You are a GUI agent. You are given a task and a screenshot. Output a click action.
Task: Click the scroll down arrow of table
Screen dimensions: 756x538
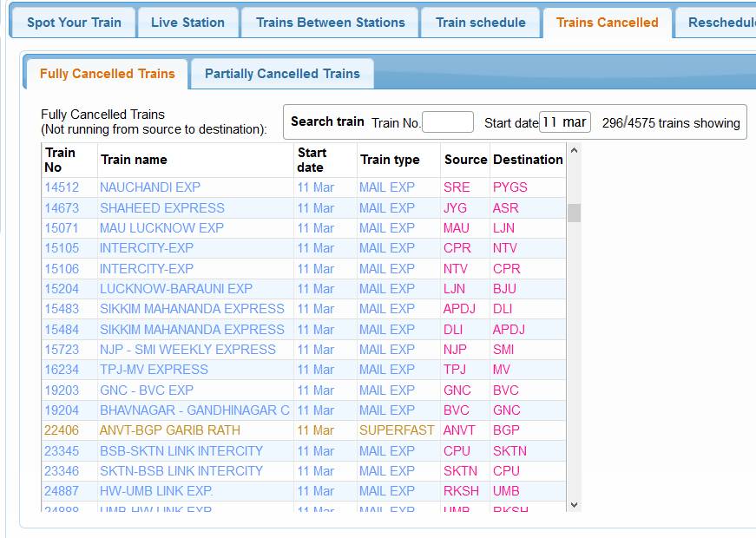[574, 505]
